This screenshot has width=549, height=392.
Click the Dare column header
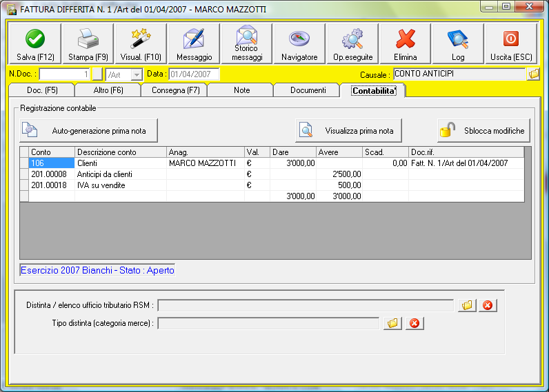[293, 152]
